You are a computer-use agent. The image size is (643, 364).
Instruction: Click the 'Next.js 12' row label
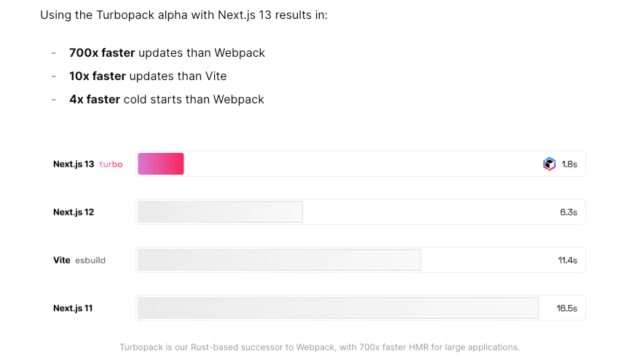pos(74,213)
